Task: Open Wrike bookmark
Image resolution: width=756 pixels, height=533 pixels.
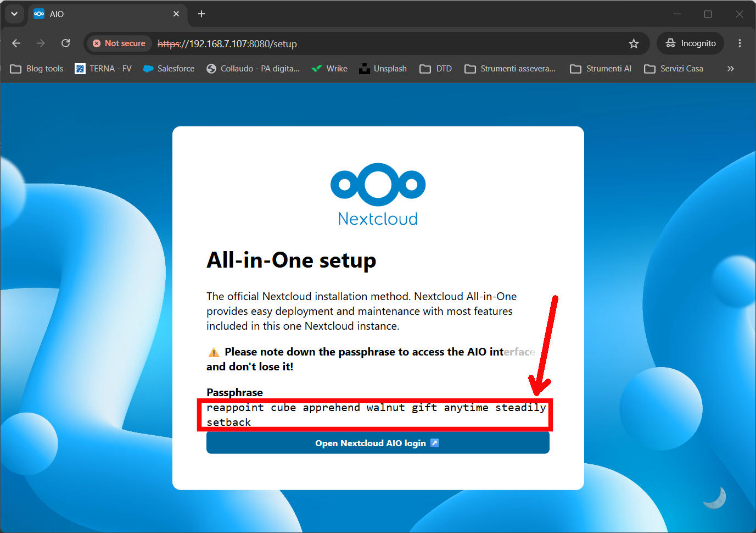Action: 329,69
